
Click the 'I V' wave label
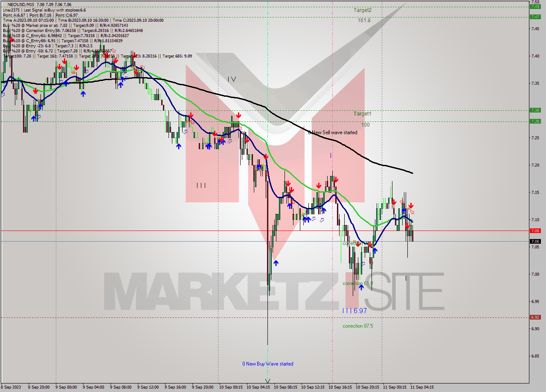click(232, 79)
